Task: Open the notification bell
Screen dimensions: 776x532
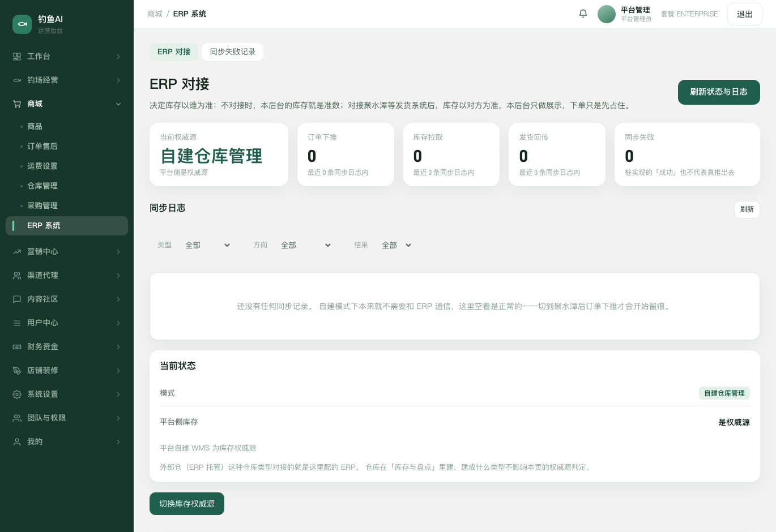Action: click(583, 14)
